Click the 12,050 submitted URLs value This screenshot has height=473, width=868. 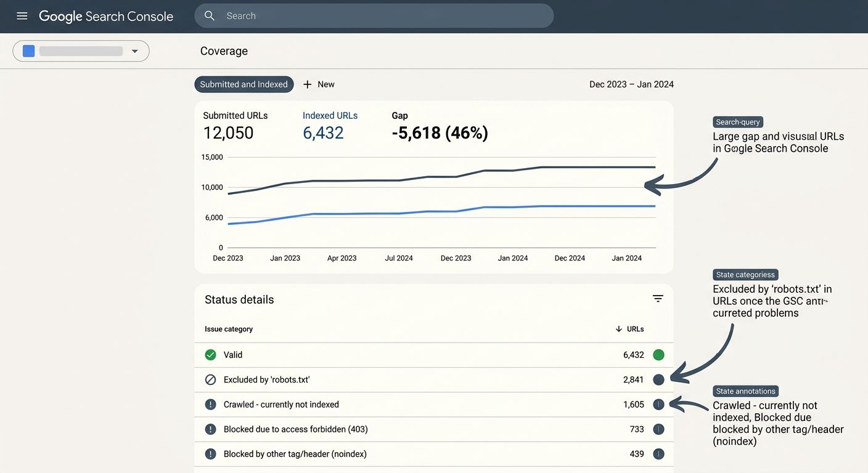click(228, 133)
